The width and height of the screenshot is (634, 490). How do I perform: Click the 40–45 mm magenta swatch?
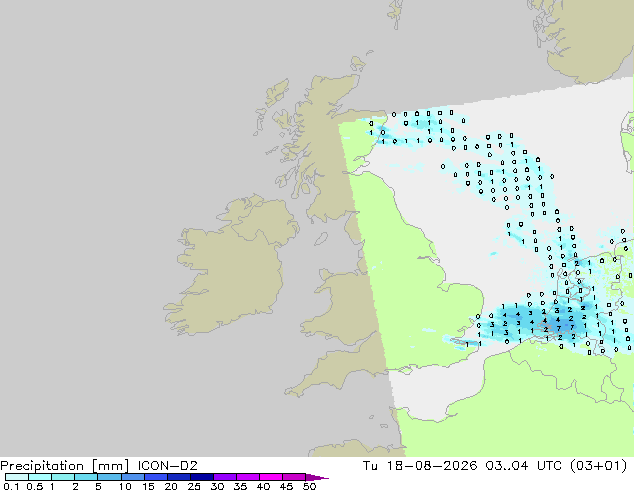click(271, 477)
